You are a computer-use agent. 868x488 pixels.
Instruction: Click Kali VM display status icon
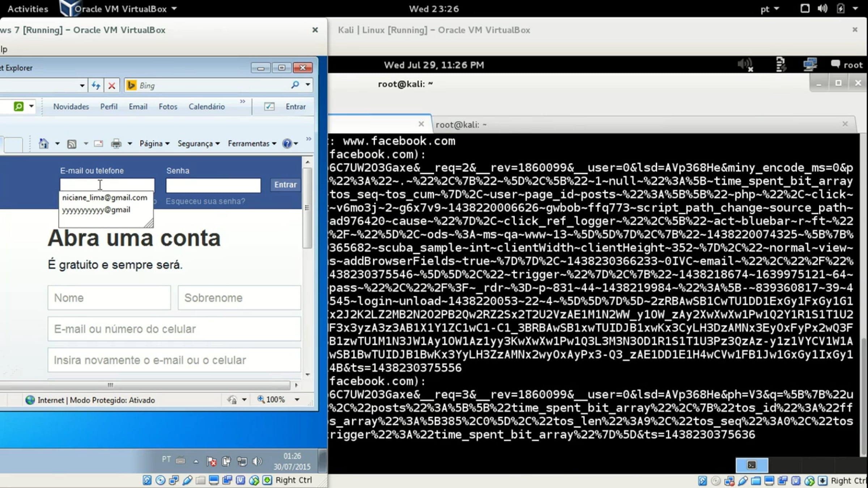click(x=769, y=480)
